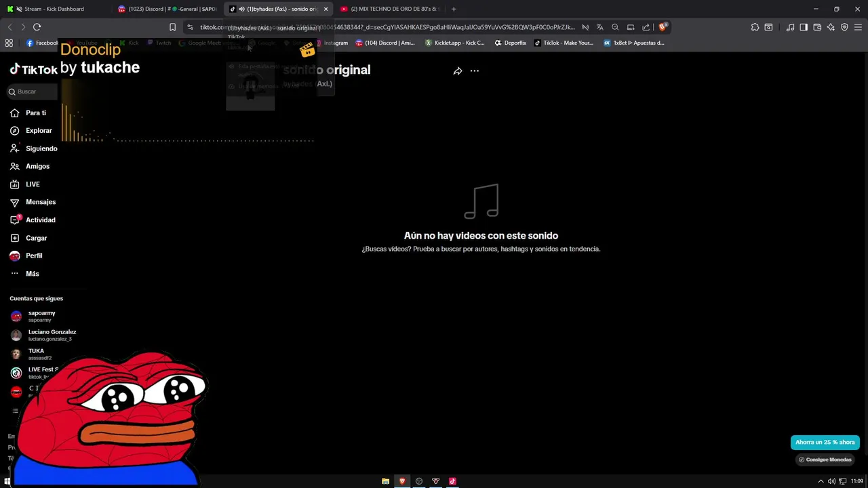The image size is (868, 488).
Task: Open the TikTok app in taskbar
Action: 452,481
